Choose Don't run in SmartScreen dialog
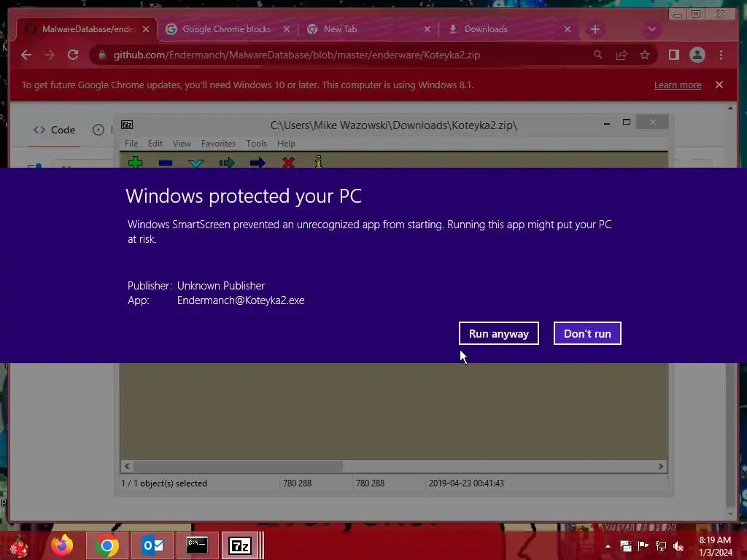Screen dimensions: 747x560 tap(587, 333)
